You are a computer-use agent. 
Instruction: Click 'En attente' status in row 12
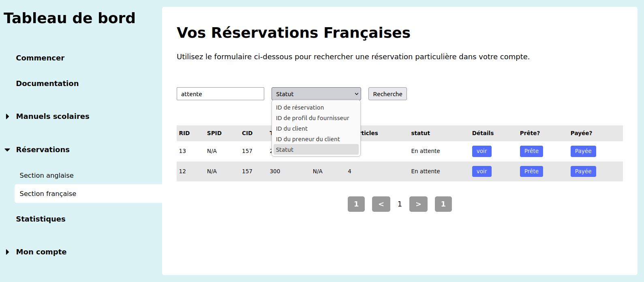426,171
